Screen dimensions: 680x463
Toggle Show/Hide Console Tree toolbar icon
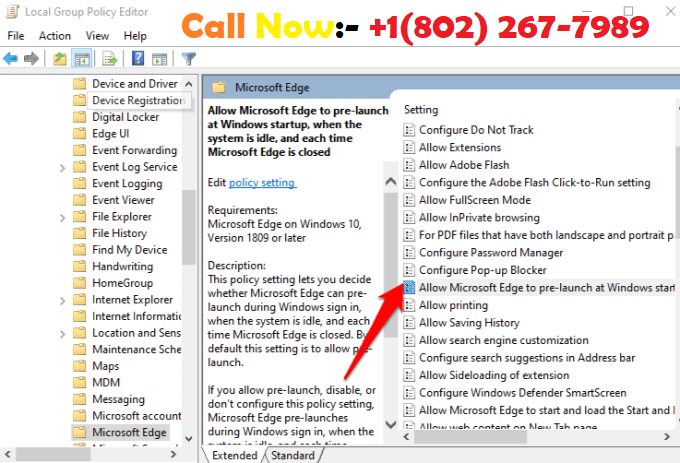(82, 59)
